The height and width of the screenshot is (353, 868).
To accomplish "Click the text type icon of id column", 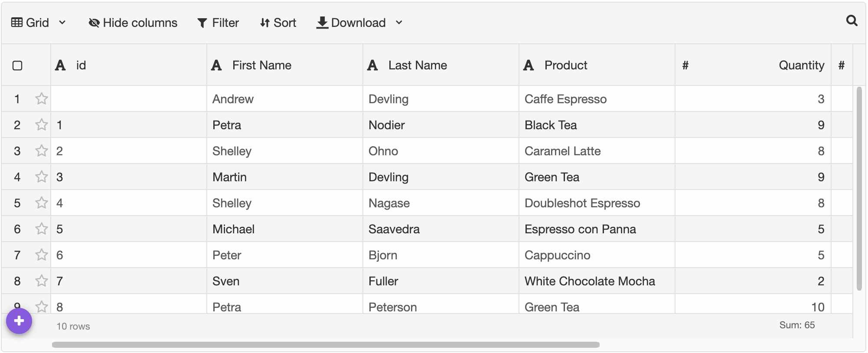I will click(x=61, y=65).
